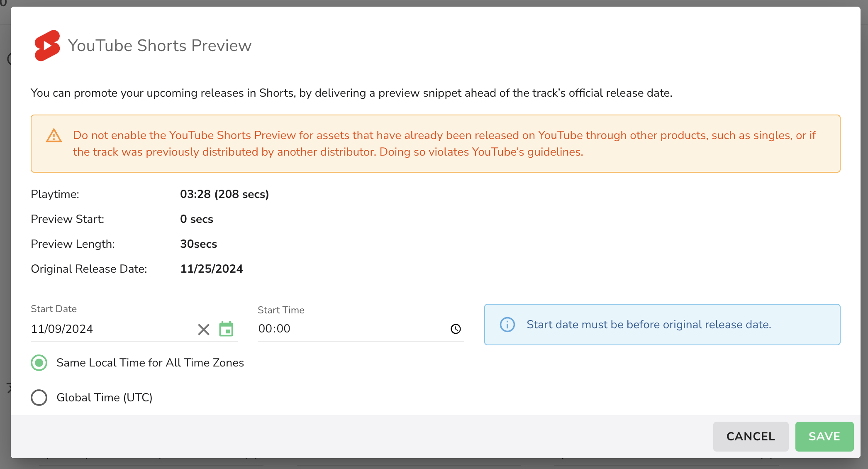Image resolution: width=868 pixels, height=469 pixels.
Task: Open the calendar date picker icon
Action: pos(226,329)
